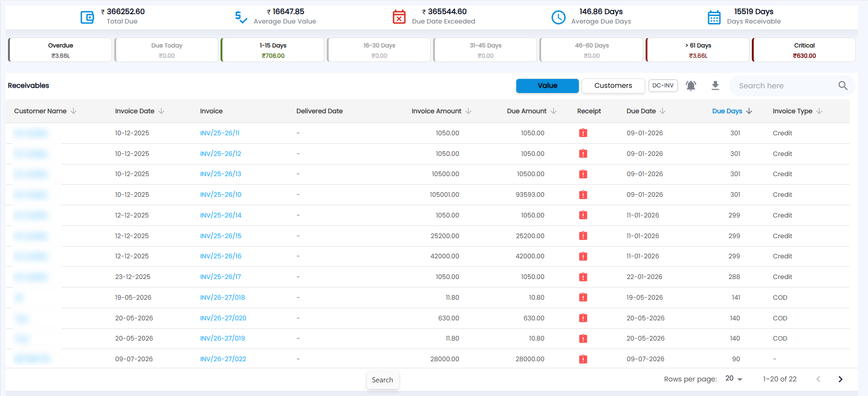Viewport: 868px width, 396px height.
Task: Open invoice INV/25-26/11
Action: point(220,133)
